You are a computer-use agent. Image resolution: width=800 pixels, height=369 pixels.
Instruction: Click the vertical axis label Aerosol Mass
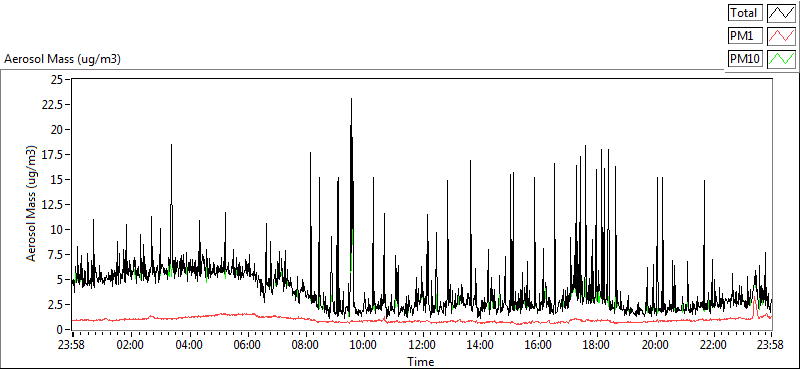(32, 204)
